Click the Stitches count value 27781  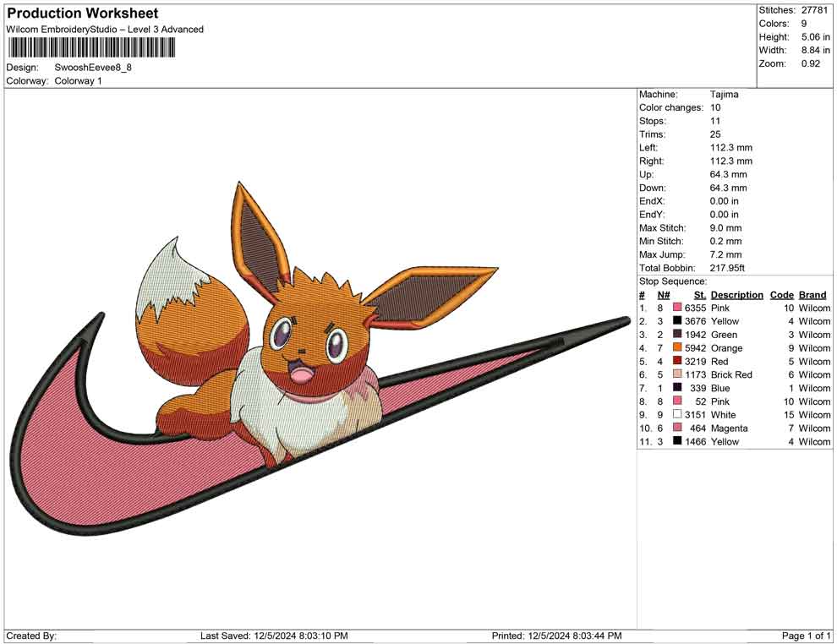click(x=813, y=10)
